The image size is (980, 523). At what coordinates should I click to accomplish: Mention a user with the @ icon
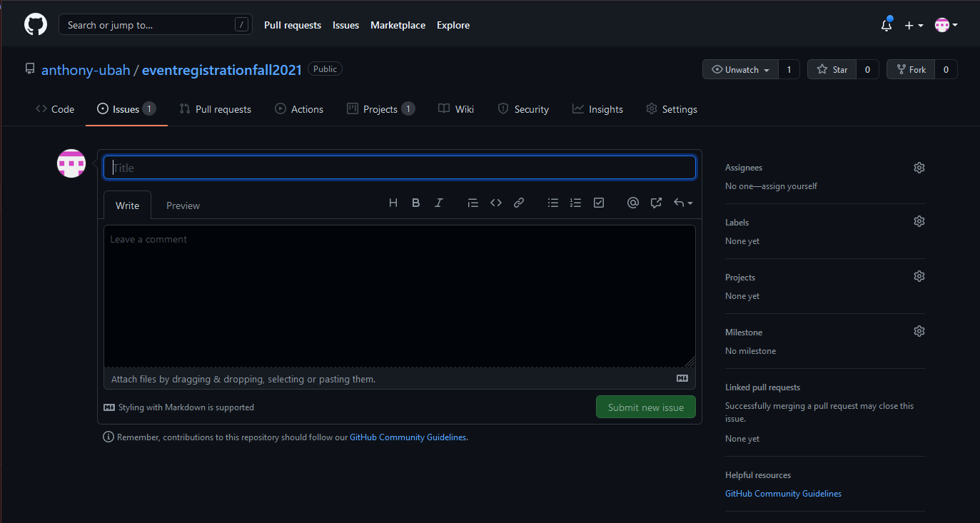click(x=632, y=203)
